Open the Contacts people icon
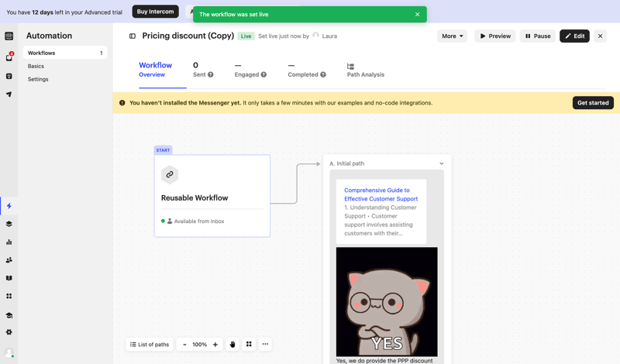The height and width of the screenshot is (364, 620). (9, 260)
